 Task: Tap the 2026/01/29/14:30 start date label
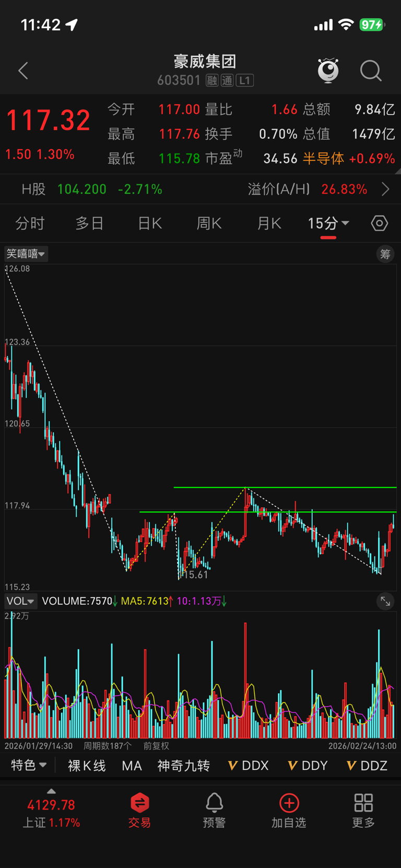click(x=39, y=746)
